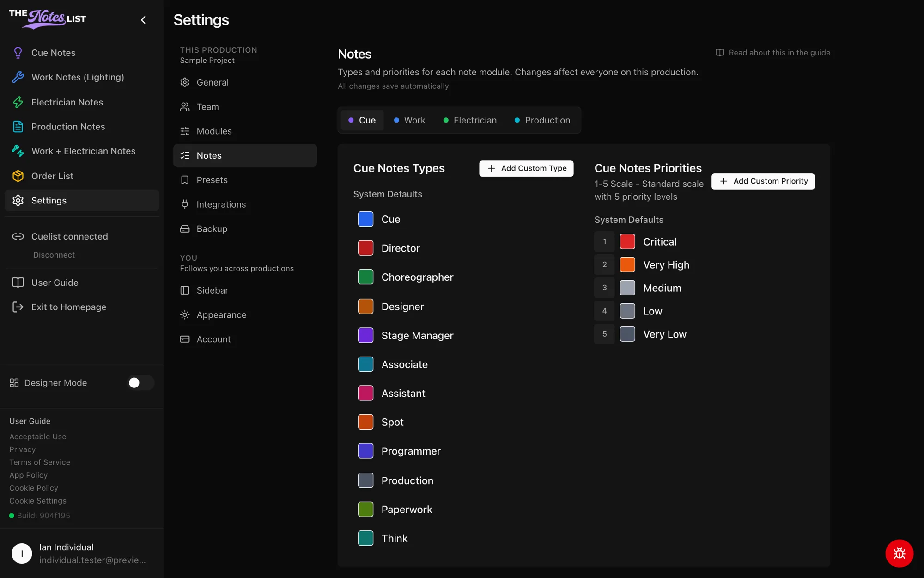Open Terms of Service link
The image size is (924, 578).
pyautogui.click(x=40, y=462)
